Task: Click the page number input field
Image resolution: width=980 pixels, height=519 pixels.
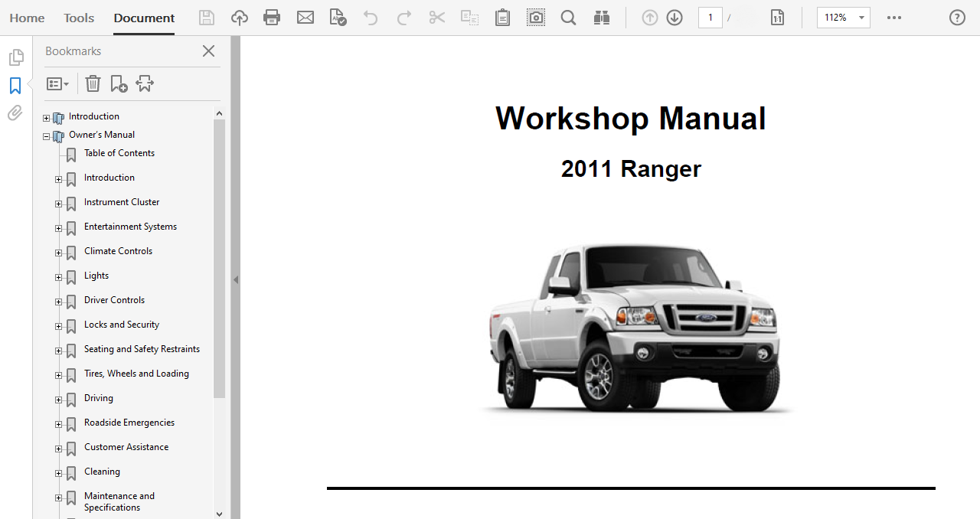Action: point(710,18)
